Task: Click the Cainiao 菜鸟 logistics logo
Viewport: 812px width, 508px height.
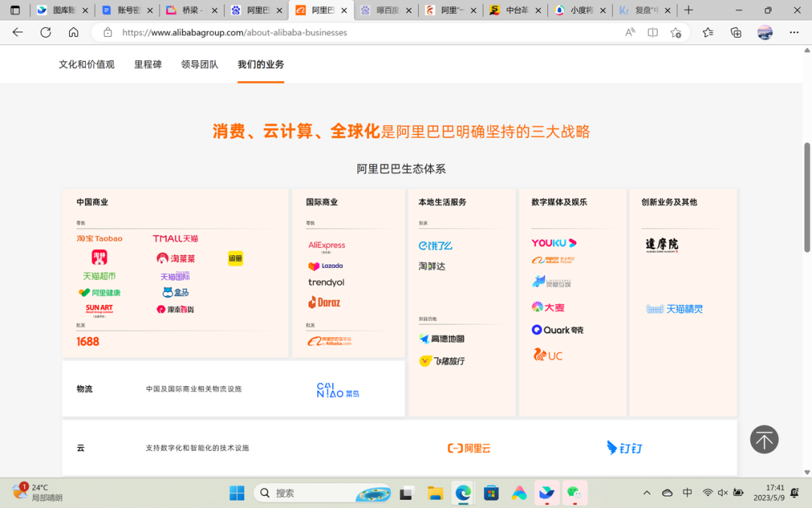Action: point(338,389)
